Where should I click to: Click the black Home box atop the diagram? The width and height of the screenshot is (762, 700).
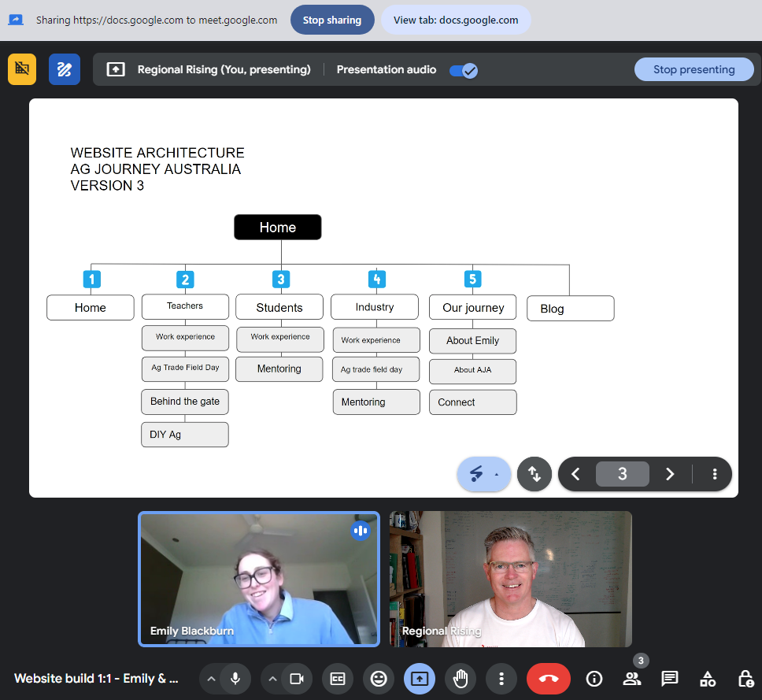[278, 227]
